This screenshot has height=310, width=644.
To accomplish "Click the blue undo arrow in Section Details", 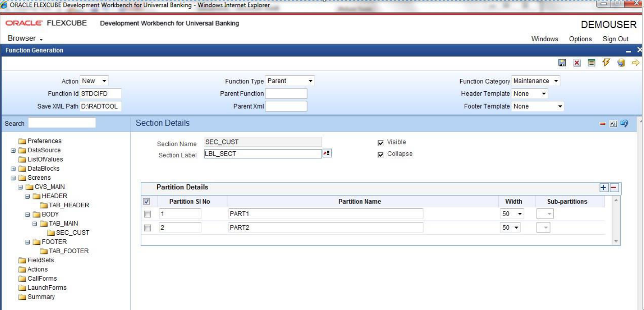I will click(x=624, y=123).
